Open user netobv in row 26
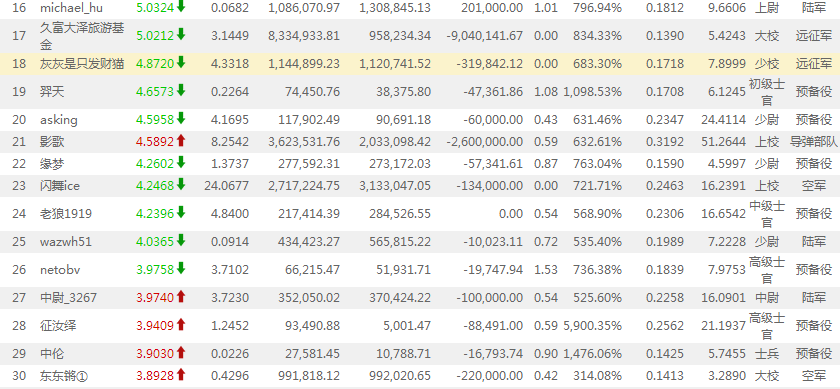 (60, 270)
